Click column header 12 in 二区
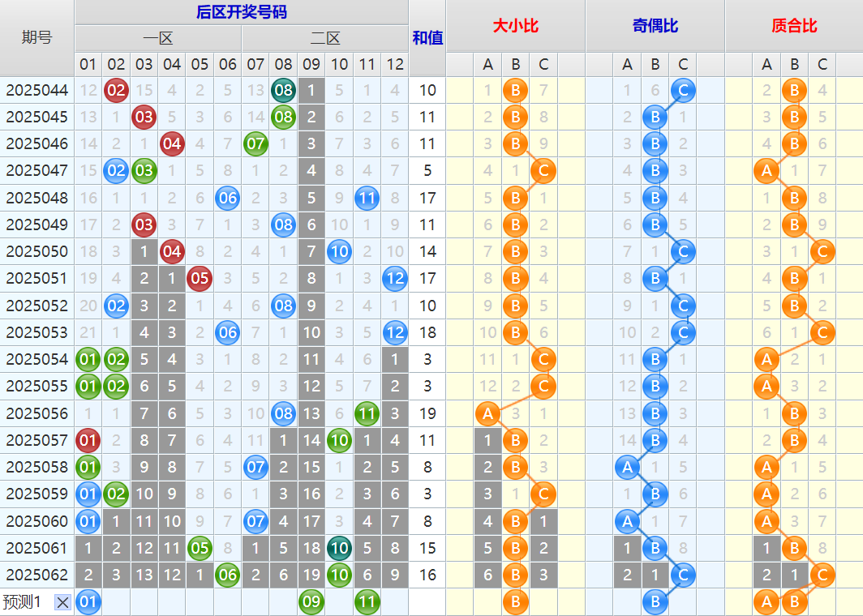 click(x=395, y=64)
